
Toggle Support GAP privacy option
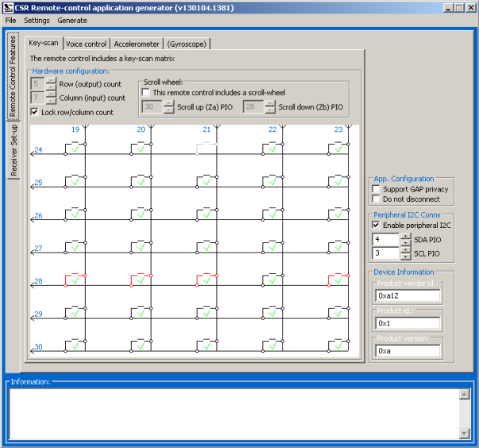[x=377, y=189]
